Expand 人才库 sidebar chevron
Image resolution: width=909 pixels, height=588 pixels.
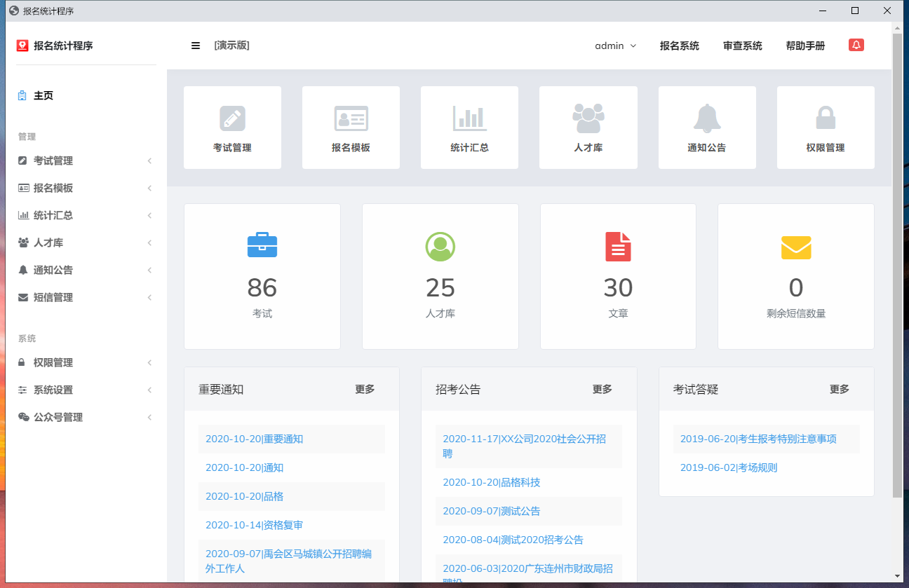[x=149, y=243]
